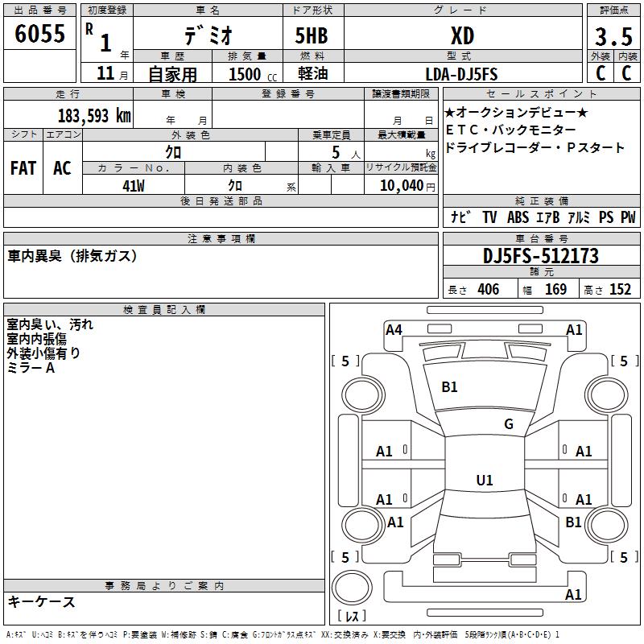Screen dimensions: 644x644
Task: Click the 後日発送部品 header
Action: [221, 200]
